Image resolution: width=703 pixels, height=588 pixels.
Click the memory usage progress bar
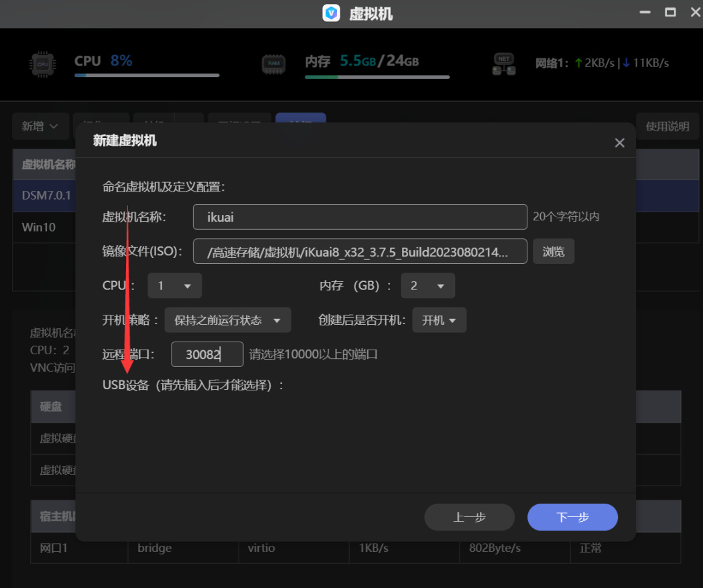(x=377, y=77)
